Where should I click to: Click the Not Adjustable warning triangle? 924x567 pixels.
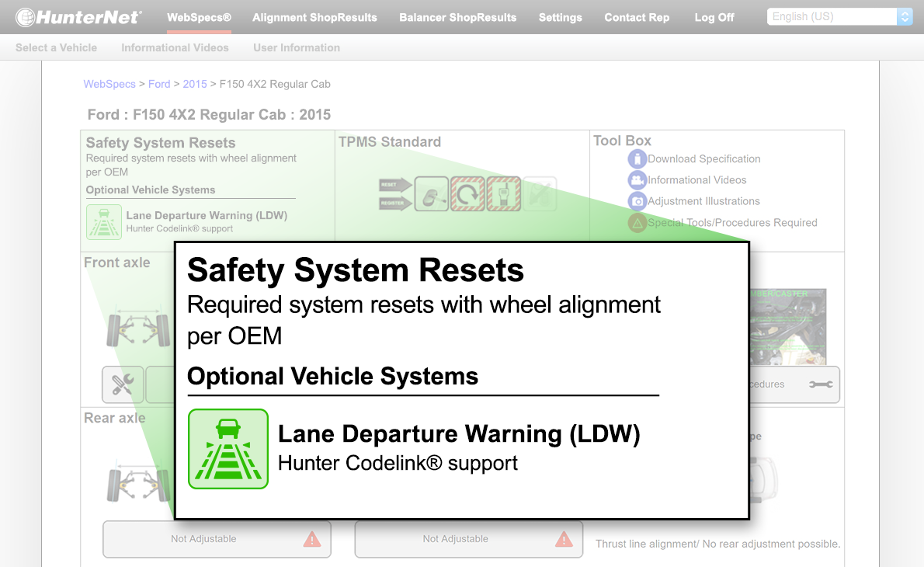tap(313, 538)
